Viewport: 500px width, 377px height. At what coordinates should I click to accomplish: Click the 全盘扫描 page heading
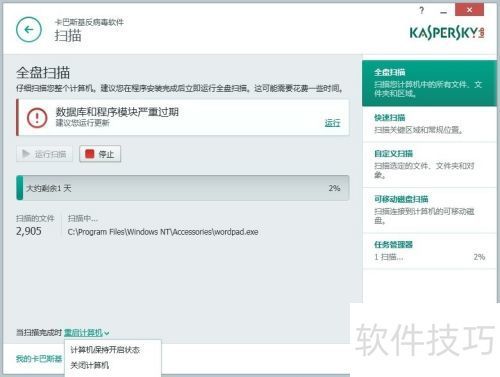[x=43, y=72]
